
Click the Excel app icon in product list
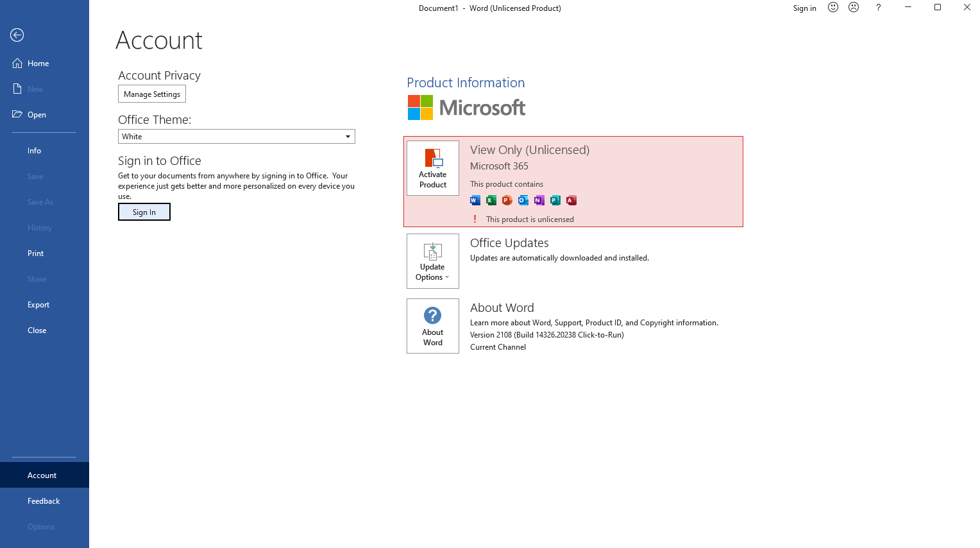491,200
